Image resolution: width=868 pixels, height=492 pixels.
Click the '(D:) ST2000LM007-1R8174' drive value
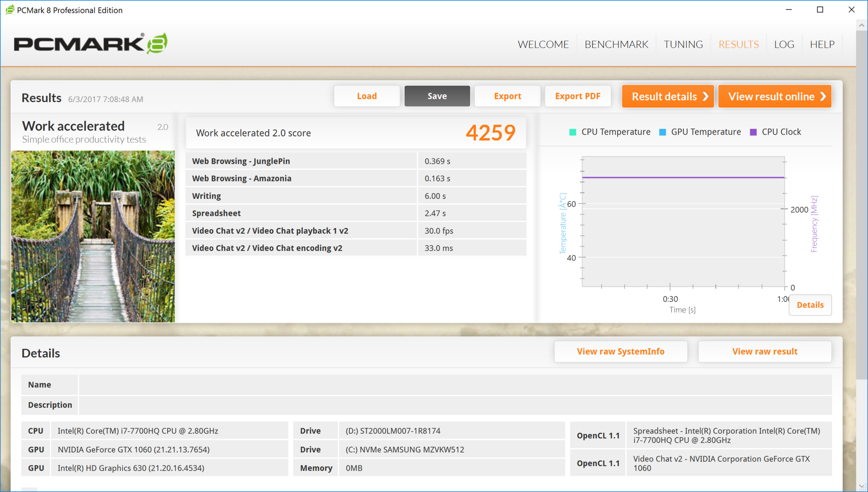coord(393,430)
